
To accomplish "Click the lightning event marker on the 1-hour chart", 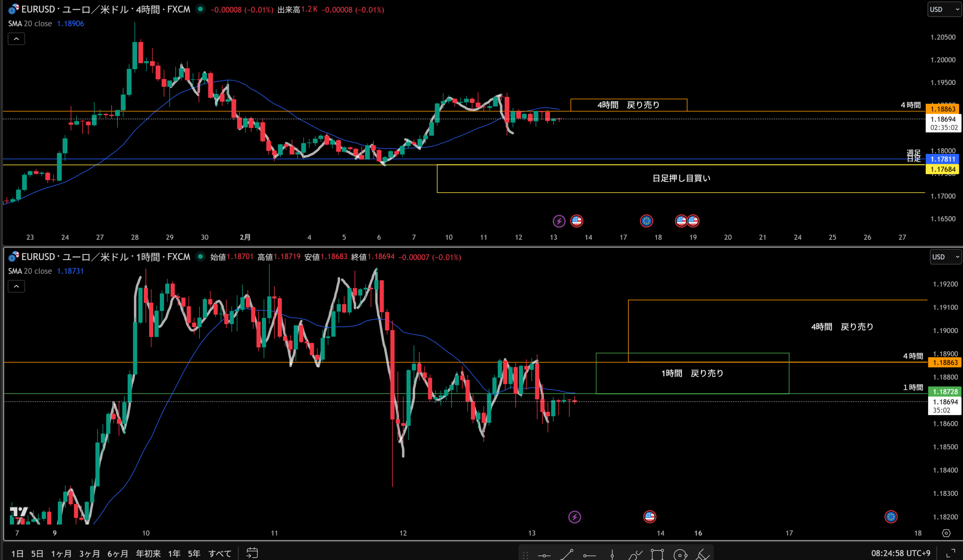I will [574, 517].
